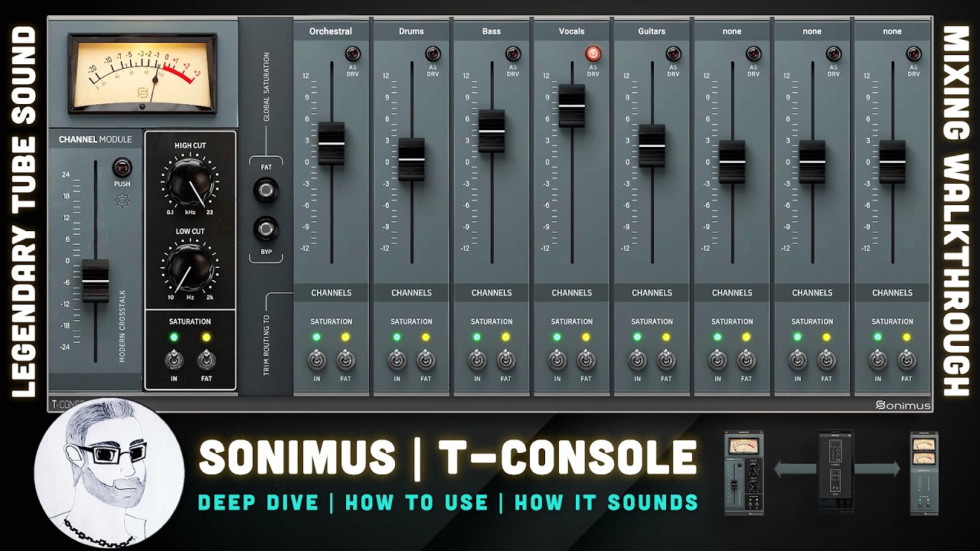
Task: Toggle AS DRV button on Guitars channel
Action: [673, 54]
